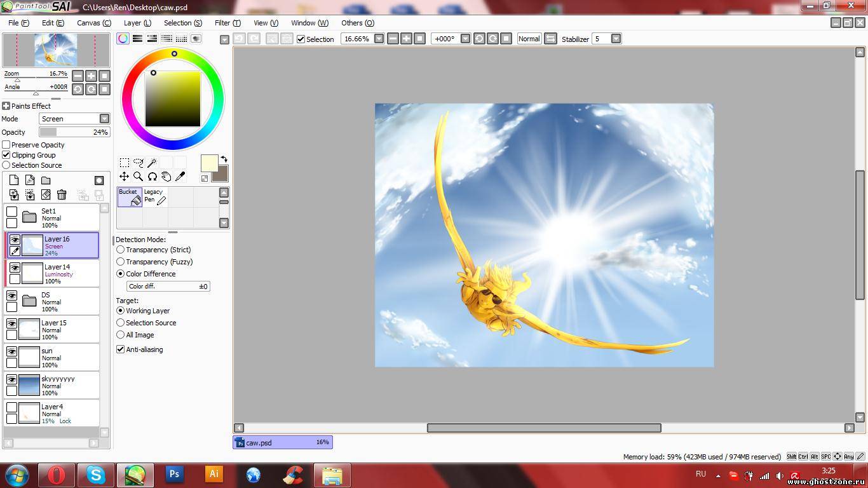Click the Normal view mode button
Viewport: 868px width, 488px height.
pos(529,39)
